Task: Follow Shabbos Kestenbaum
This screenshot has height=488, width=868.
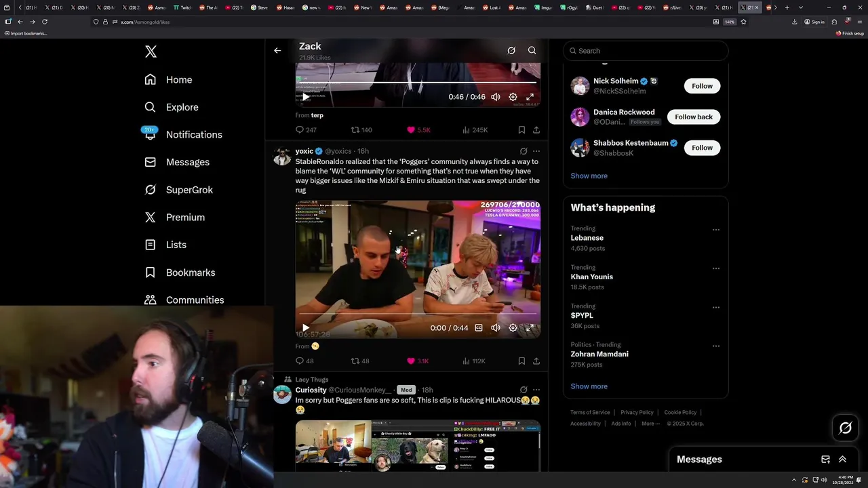Action: click(702, 148)
